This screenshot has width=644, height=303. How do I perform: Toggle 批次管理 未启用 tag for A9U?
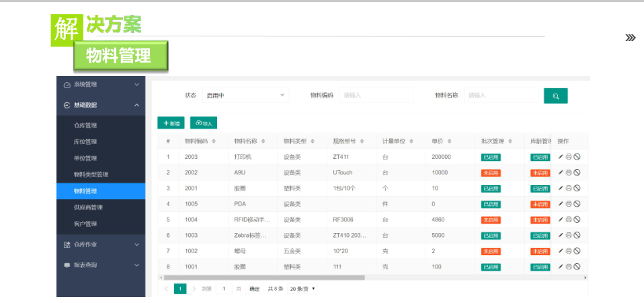coord(491,172)
